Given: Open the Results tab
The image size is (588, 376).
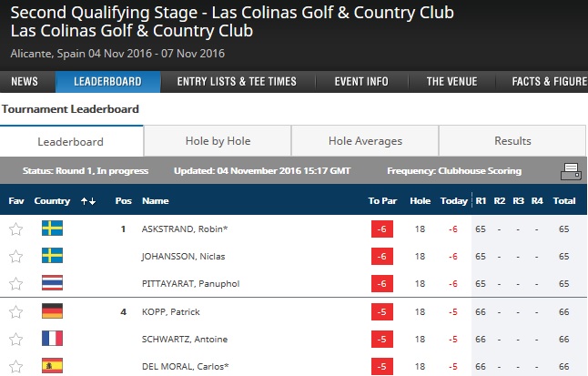Looking at the screenshot, I should 512,141.
